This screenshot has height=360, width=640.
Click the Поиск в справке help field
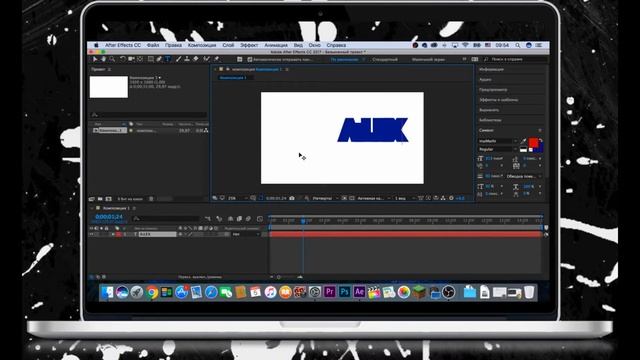pyautogui.click(x=514, y=60)
